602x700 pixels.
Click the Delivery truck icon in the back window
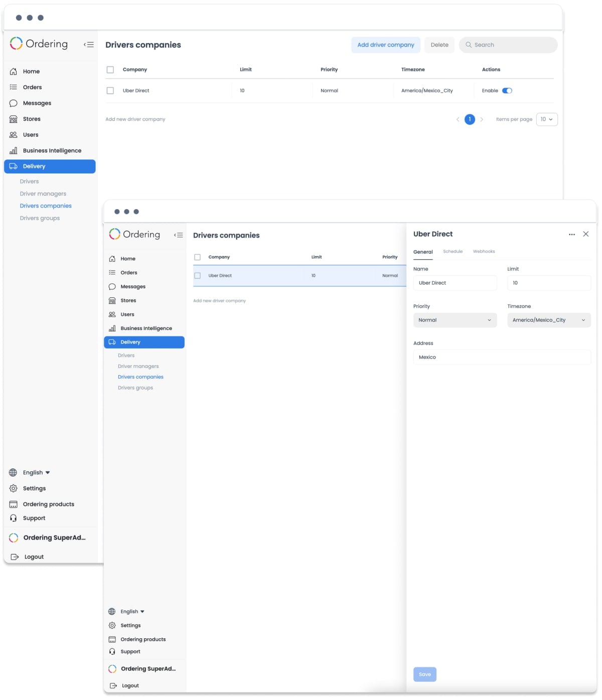point(14,166)
